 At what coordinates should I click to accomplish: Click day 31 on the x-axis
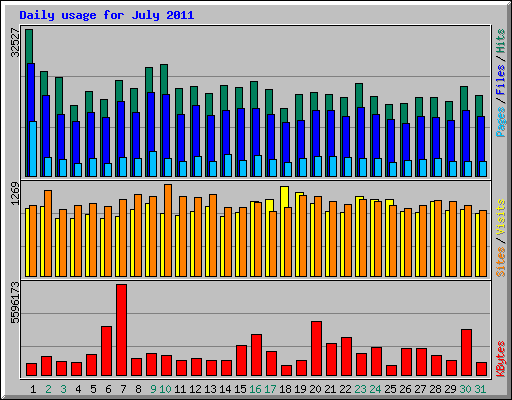(480, 389)
